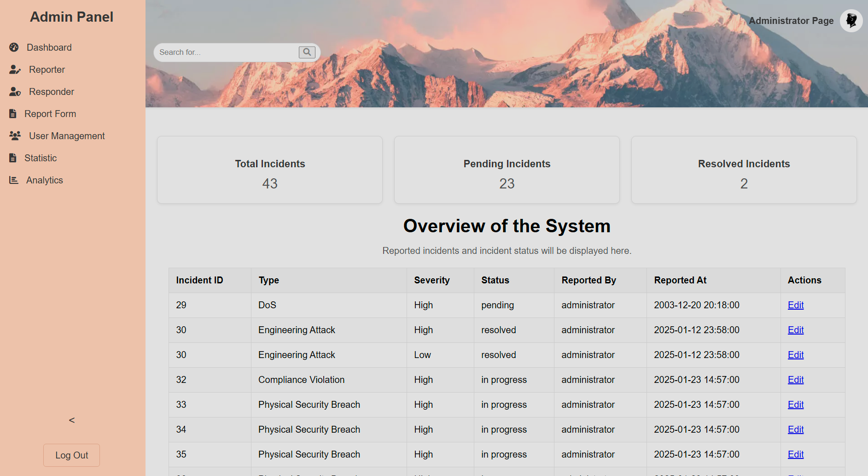Edit the DoS incident 29
The width and height of the screenshot is (868, 476).
tap(796, 305)
